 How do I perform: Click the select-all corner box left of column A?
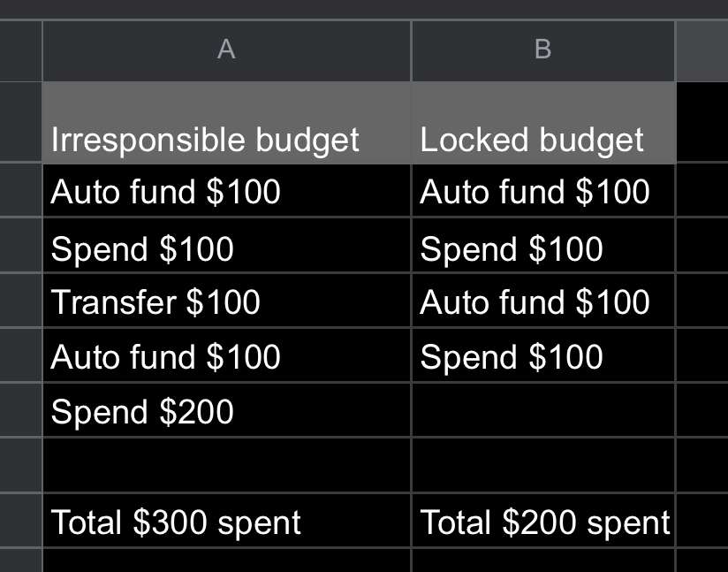[x=20, y=50]
